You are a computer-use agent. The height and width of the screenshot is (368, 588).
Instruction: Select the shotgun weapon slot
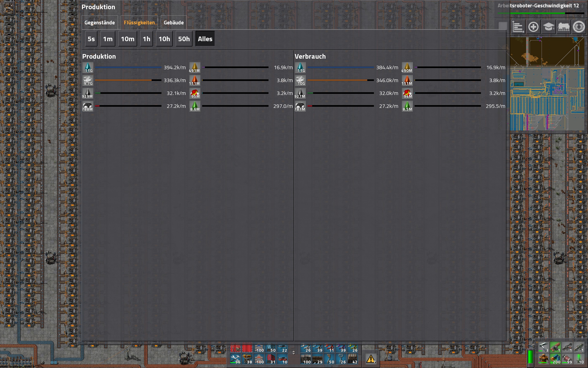tap(555, 347)
